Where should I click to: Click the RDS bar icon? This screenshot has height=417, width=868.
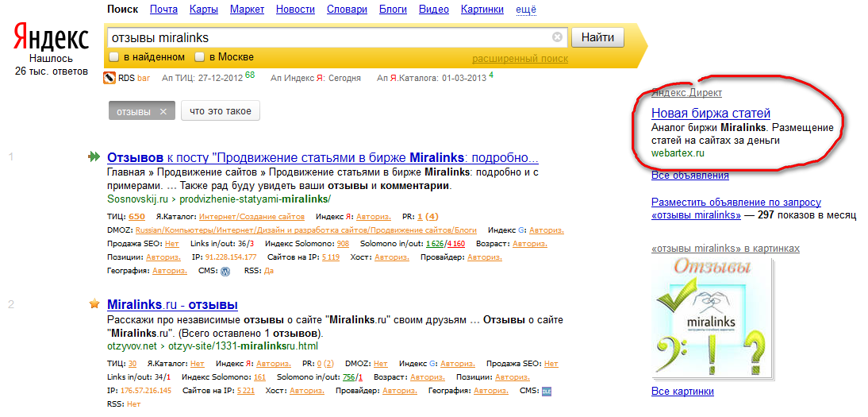pyautogui.click(x=109, y=78)
